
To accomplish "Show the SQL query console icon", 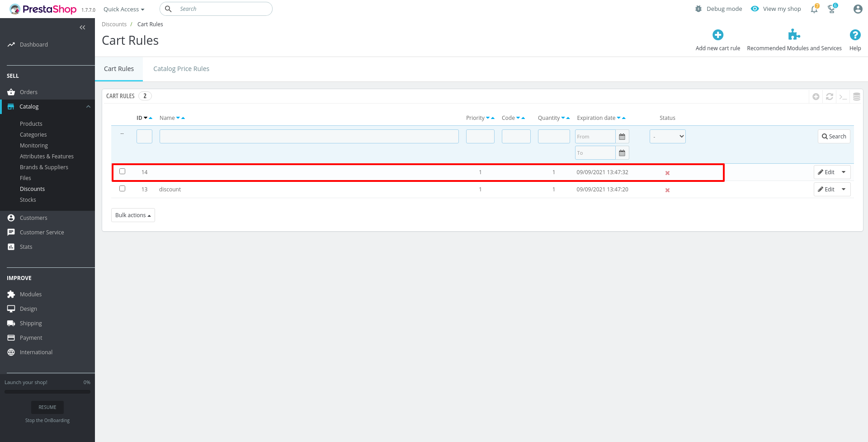I will coord(843,96).
